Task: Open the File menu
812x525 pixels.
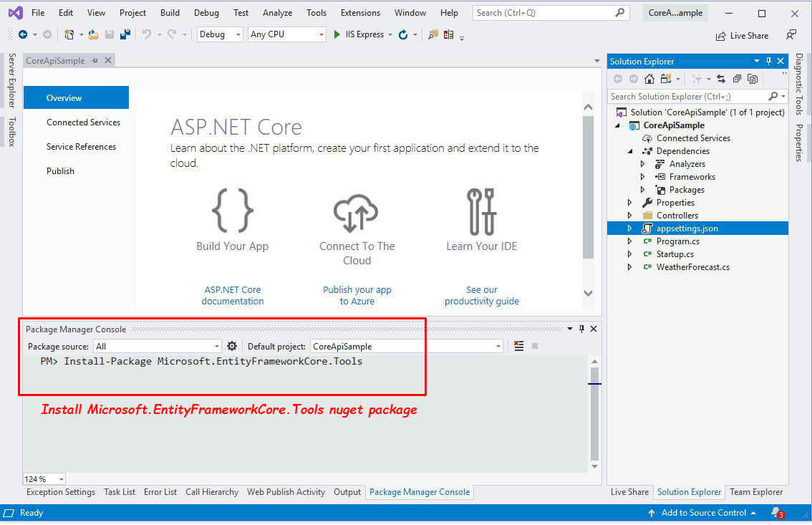Action: (x=38, y=12)
